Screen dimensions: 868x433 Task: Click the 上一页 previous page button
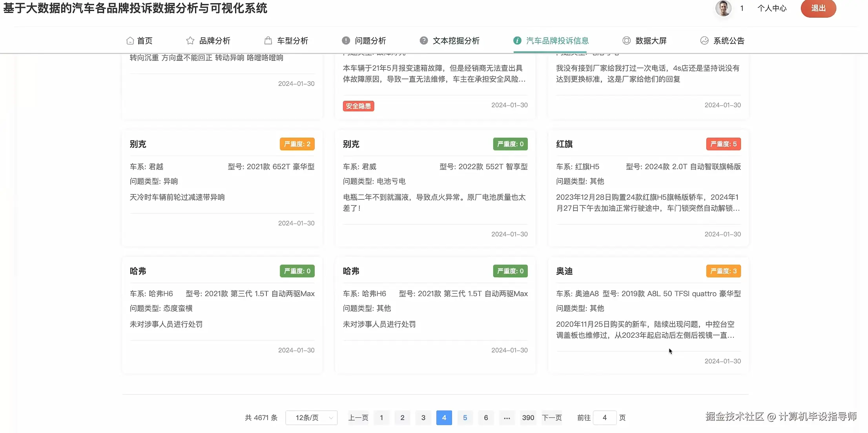[x=358, y=418]
